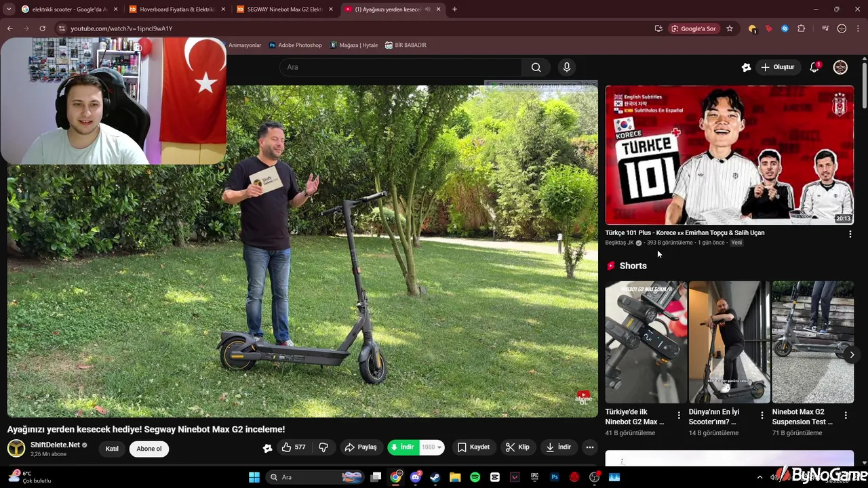Screen dimensions: 868x488
Task: Open the Beşiktaş JK channel link
Action: tap(619, 243)
